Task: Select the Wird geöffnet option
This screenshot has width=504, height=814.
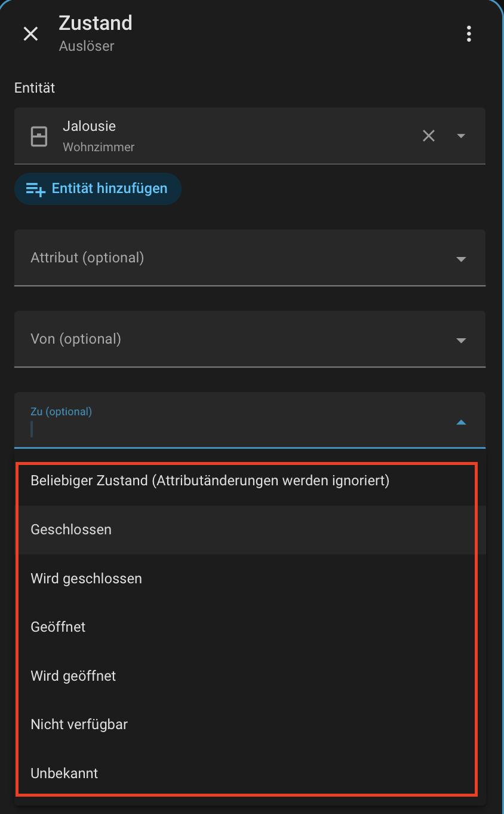Action: pyautogui.click(x=73, y=676)
